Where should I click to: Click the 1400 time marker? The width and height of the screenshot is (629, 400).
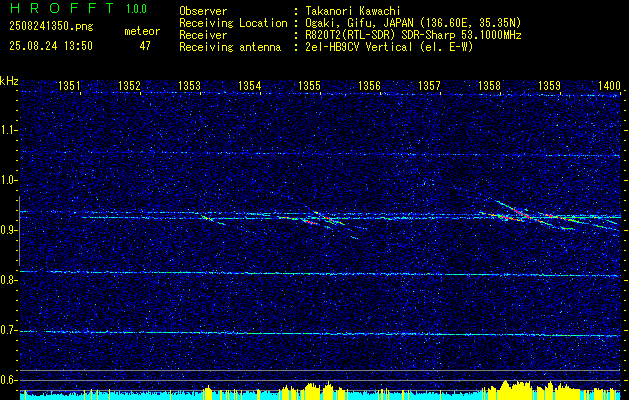pyautogui.click(x=609, y=86)
